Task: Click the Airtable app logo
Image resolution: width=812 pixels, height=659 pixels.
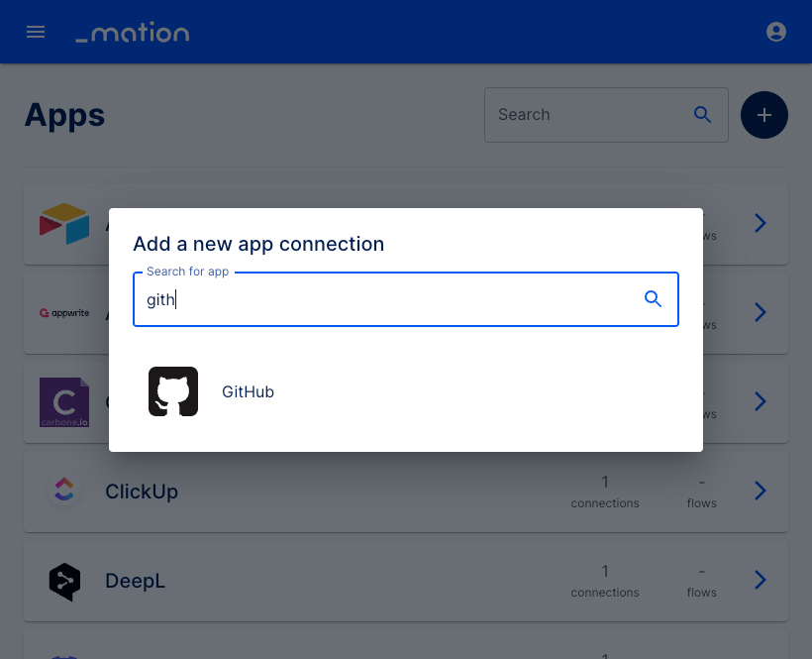Action: 64,223
